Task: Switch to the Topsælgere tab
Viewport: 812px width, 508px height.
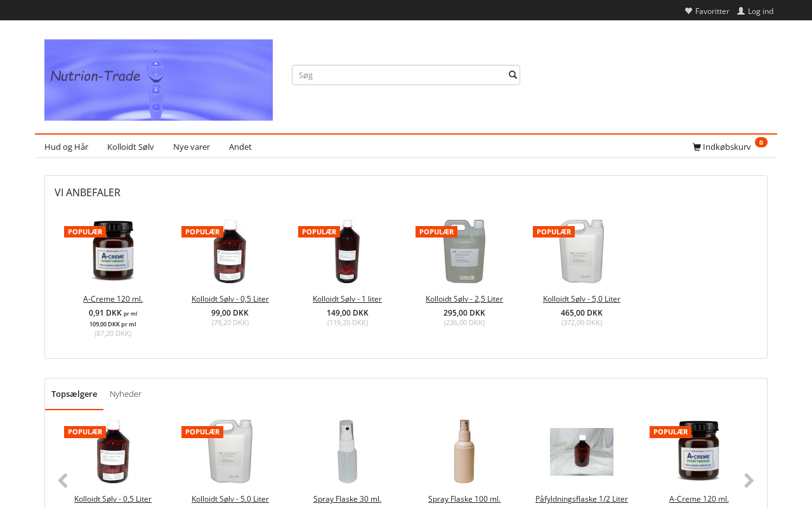Action: (74, 394)
